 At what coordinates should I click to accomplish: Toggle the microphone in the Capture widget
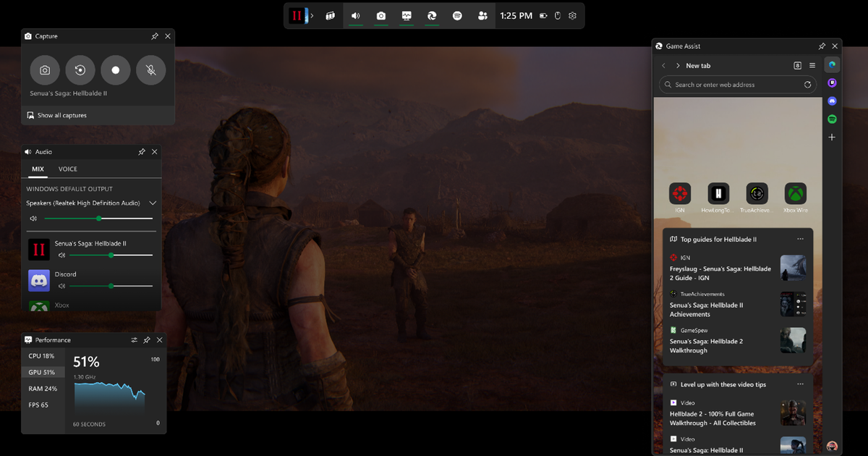click(150, 70)
